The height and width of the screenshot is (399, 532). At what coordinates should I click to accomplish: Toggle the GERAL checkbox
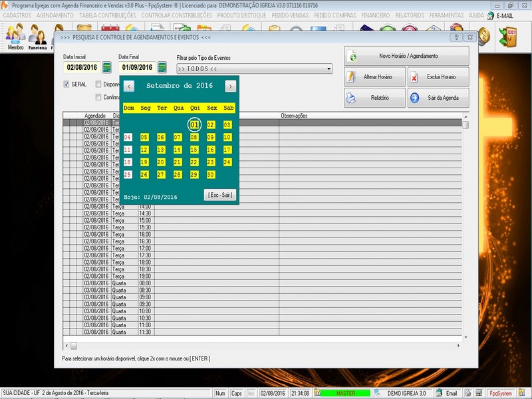click(66, 84)
